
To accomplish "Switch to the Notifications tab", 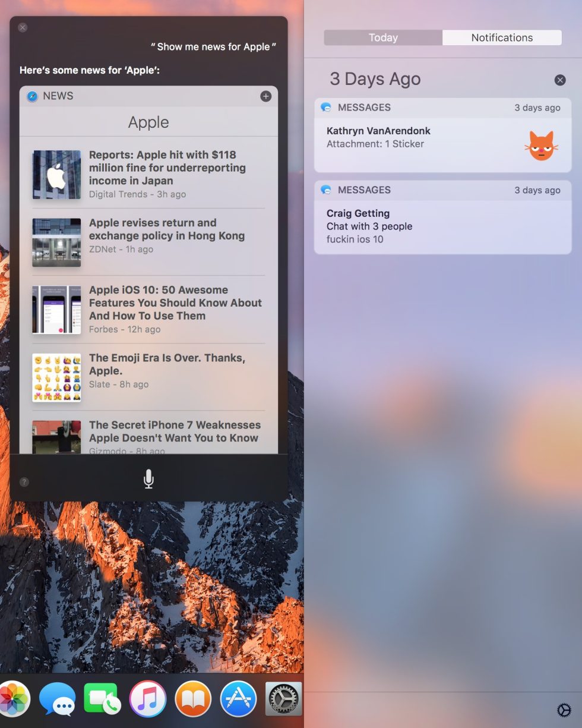I will click(x=502, y=37).
